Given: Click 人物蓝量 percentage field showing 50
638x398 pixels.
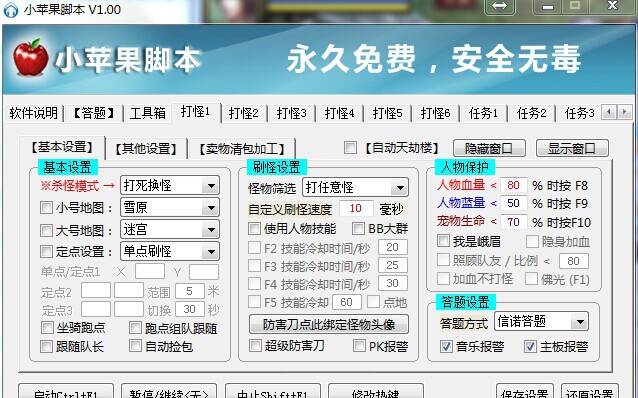Looking at the screenshot, I should click(x=513, y=203).
